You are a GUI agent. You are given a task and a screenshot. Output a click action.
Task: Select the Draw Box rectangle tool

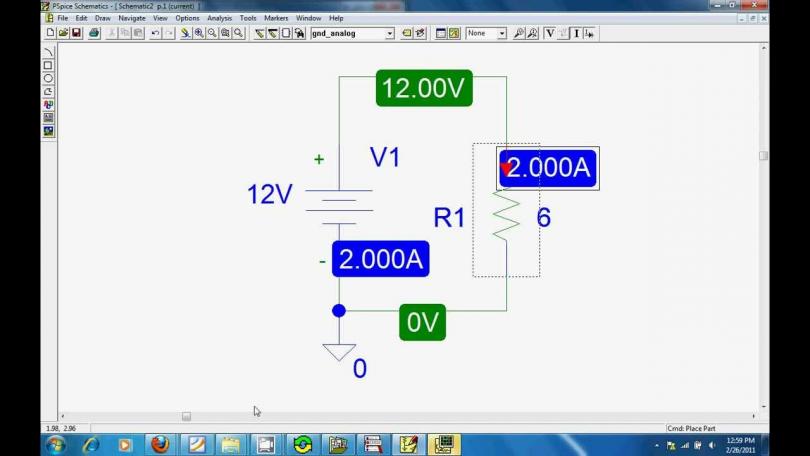pyautogui.click(x=48, y=65)
